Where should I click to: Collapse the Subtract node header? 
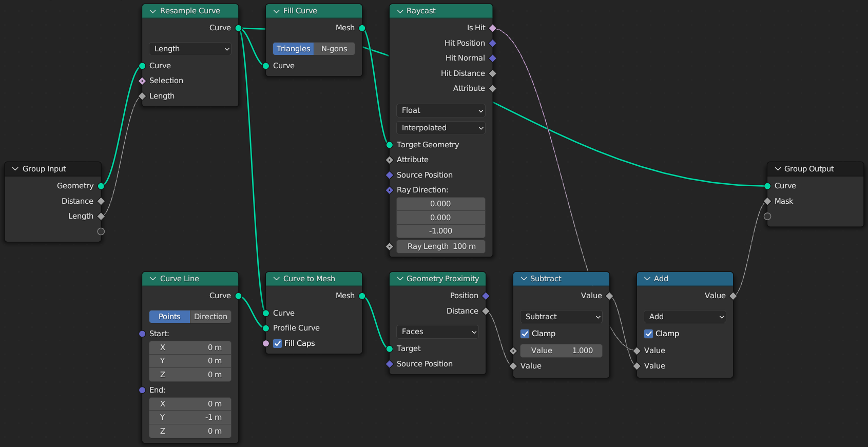524,279
